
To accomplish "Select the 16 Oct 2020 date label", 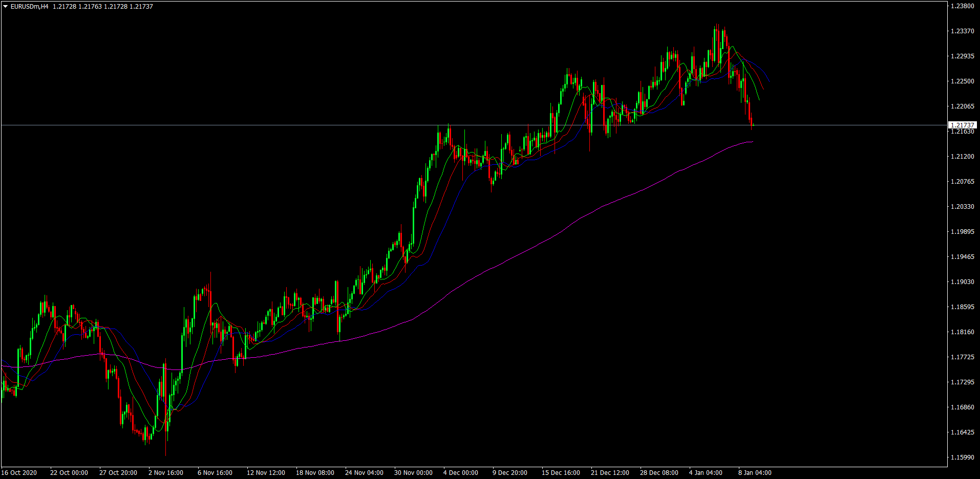I will (19, 473).
